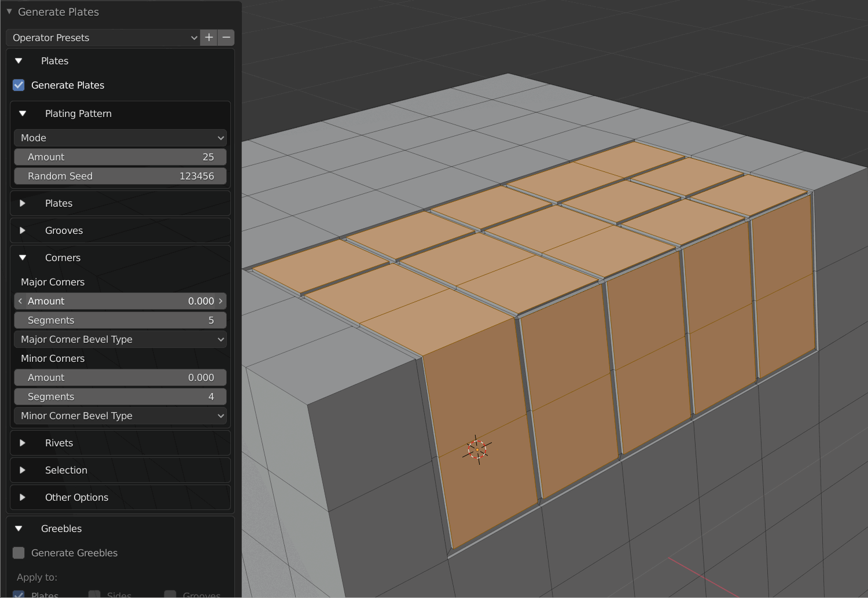The width and height of the screenshot is (868, 598).
Task: Collapse the top Plates section
Action: (19, 61)
